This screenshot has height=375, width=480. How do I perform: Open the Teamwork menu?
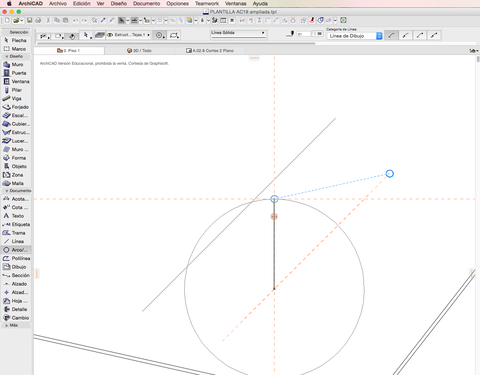[207, 4]
